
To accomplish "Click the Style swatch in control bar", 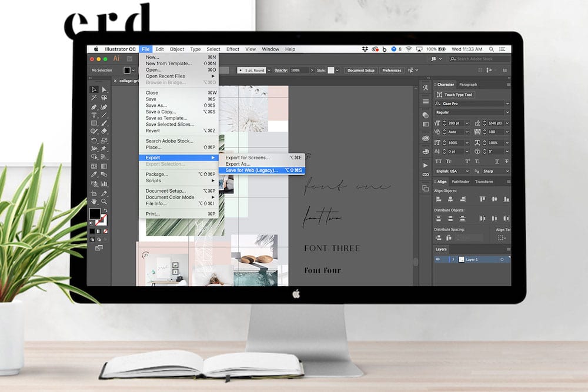I will click(330, 70).
